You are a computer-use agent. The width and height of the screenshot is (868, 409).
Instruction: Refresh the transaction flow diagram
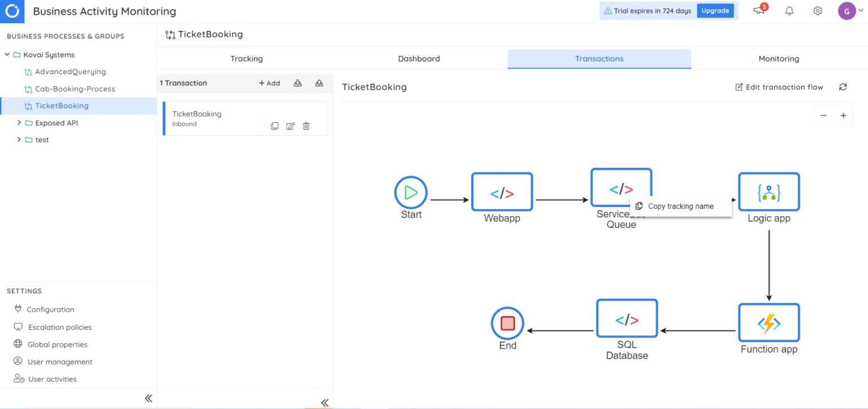click(843, 87)
